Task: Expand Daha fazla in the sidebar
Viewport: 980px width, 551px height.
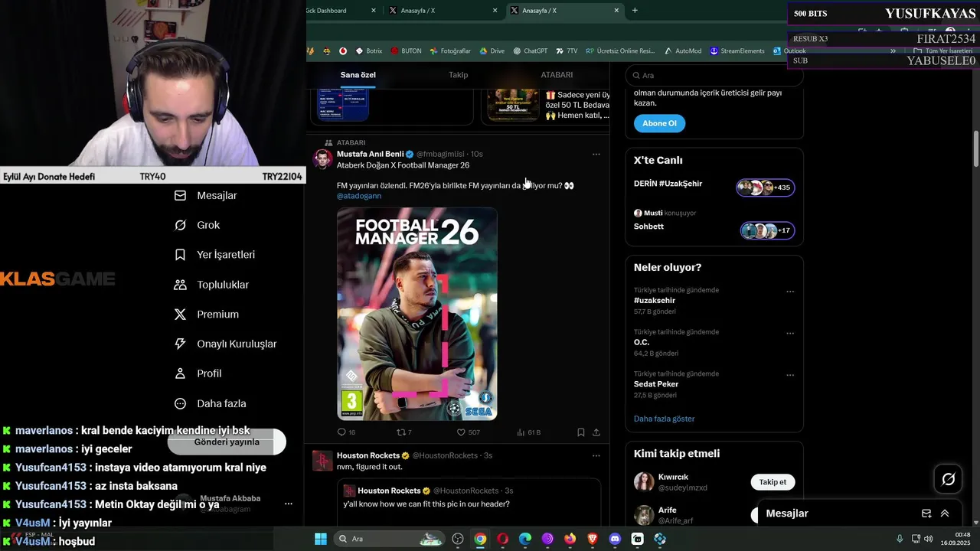Action: click(210, 403)
